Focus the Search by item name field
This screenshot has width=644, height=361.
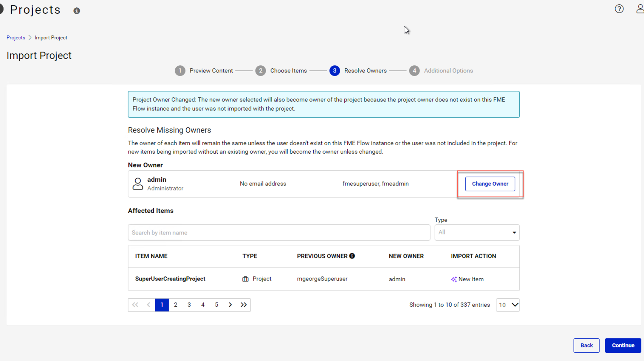(x=279, y=232)
